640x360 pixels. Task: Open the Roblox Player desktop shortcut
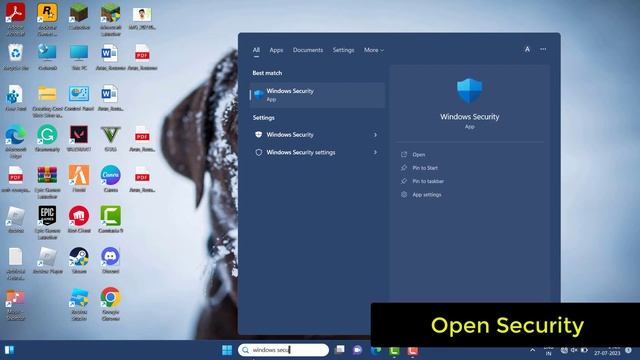point(47,260)
